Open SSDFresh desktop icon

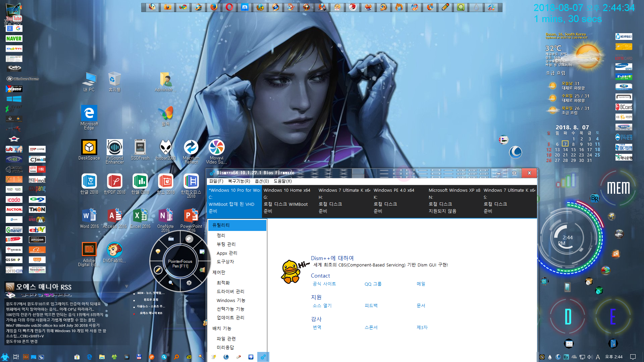pos(140,150)
